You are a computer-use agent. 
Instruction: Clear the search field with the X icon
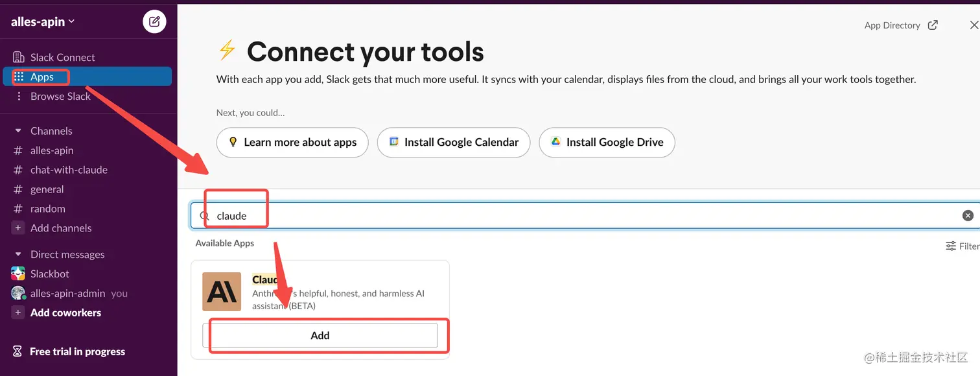pyautogui.click(x=968, y=215)
